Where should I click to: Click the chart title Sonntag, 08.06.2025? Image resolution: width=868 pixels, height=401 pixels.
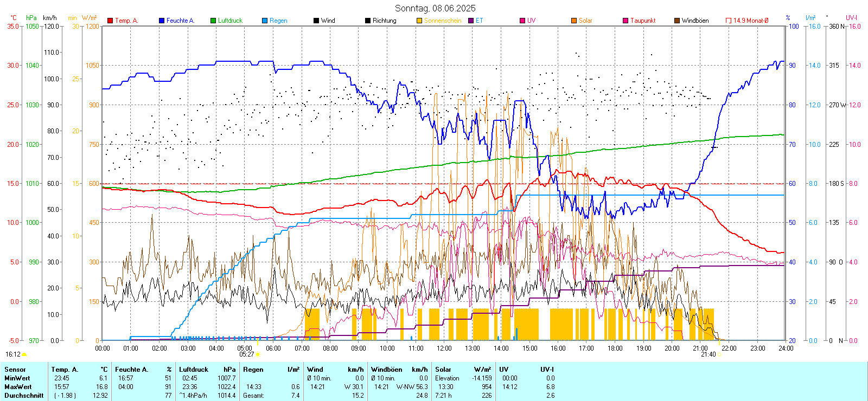pos(435,8)
